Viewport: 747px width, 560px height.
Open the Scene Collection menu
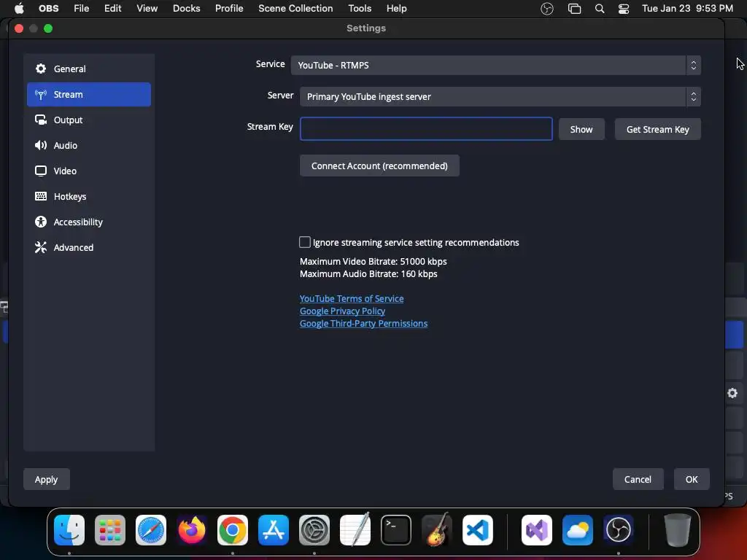[x=295, y=9]
